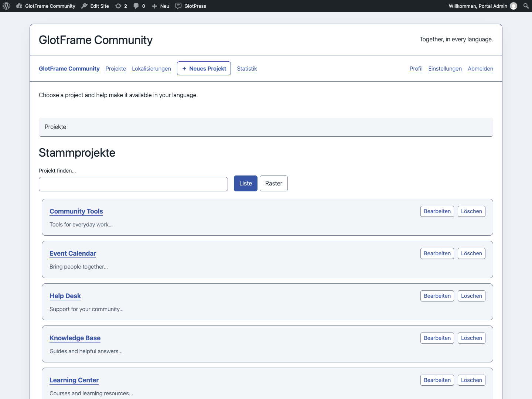The image size is (532, 399).
Task: Open the Statistik link
Action: [247, 69]
